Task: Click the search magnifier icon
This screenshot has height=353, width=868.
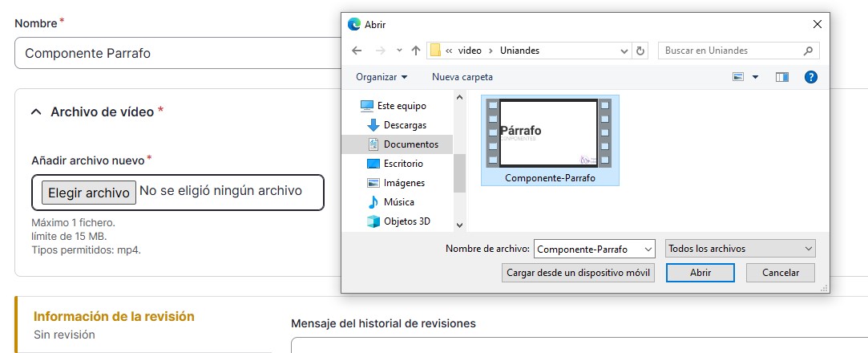Action: [x=808, y=51]
